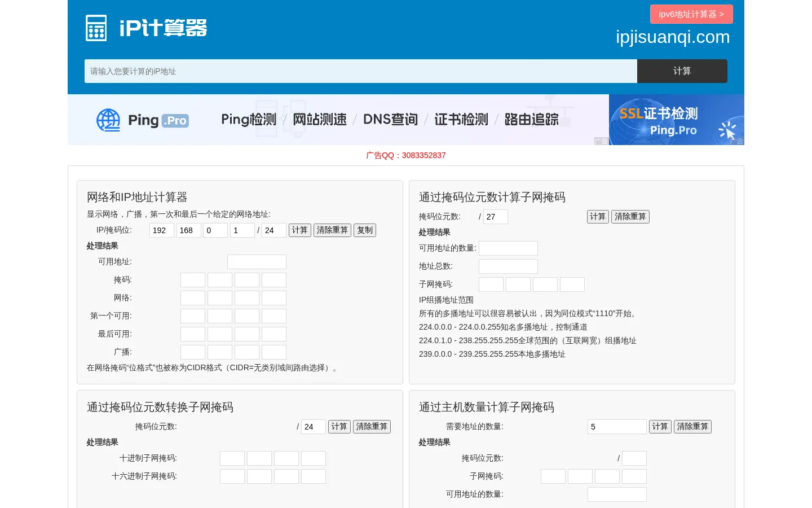The height and width of the screenshot is (508, 812).
Task: Click 清除重算 in the 通过掩码位元数转换子网掩码 section
Action: click(372, 427)
